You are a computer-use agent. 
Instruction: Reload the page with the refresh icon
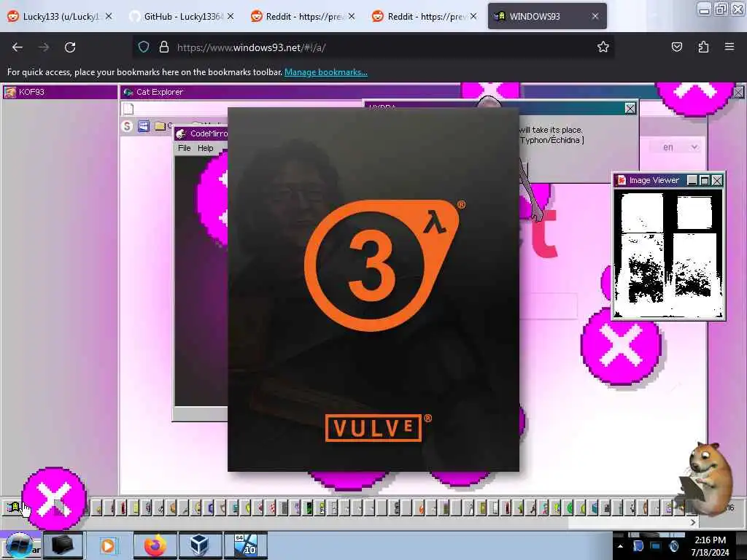click(70, 47)
